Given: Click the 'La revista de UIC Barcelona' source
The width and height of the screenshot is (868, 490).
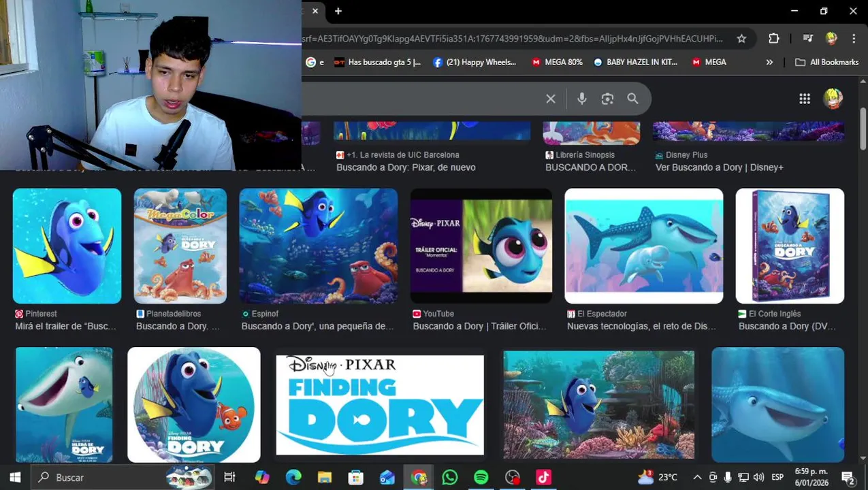Looking at the screenshot, I should (x=403, y=155).
